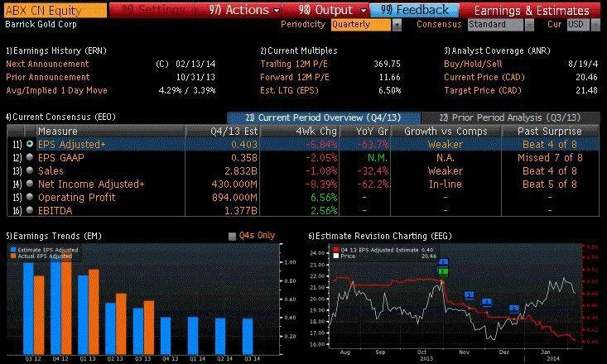
Task: Select the EPS GAAP radio button
Action: click(30, 157)
